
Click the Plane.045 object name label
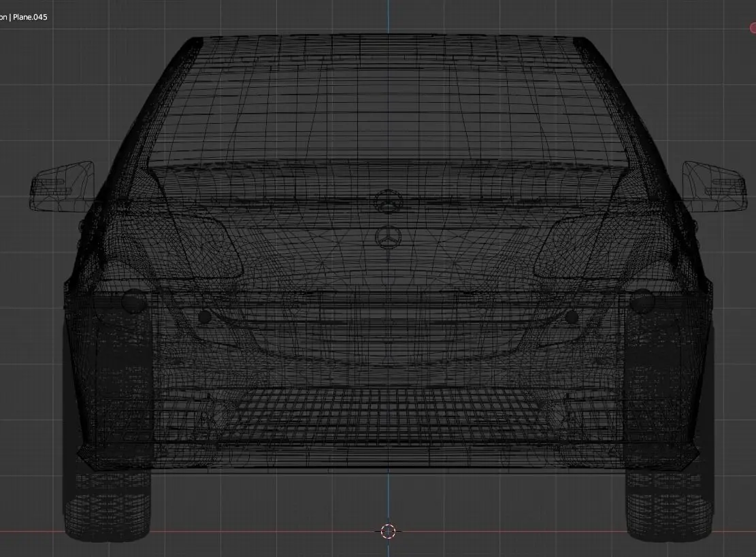point(30,17)
